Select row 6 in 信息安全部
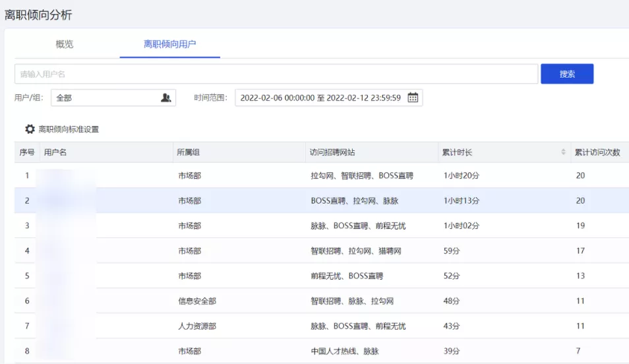This screenshot has height=364, width=629. pos(321,301)
